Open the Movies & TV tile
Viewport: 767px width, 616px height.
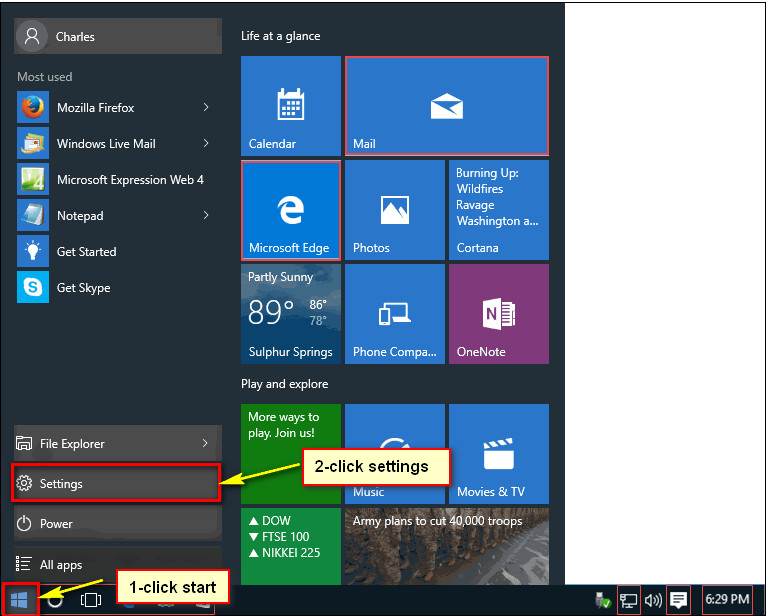click(499, 454)
